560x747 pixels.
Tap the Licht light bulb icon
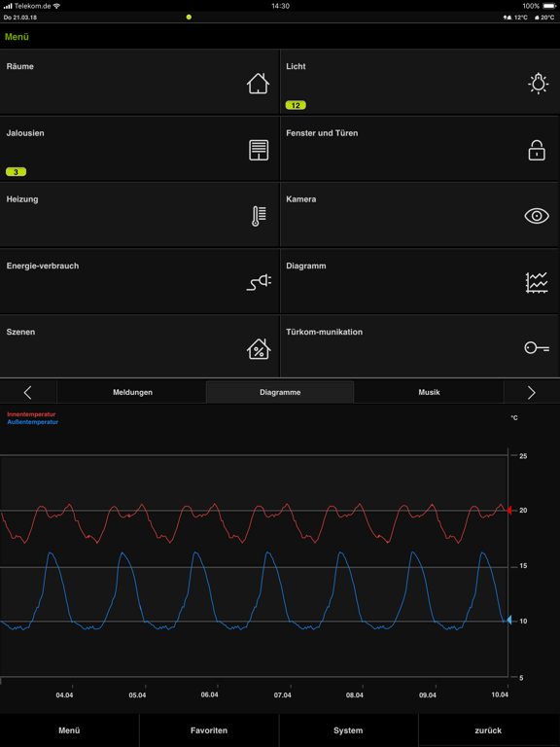coord(538,84)
